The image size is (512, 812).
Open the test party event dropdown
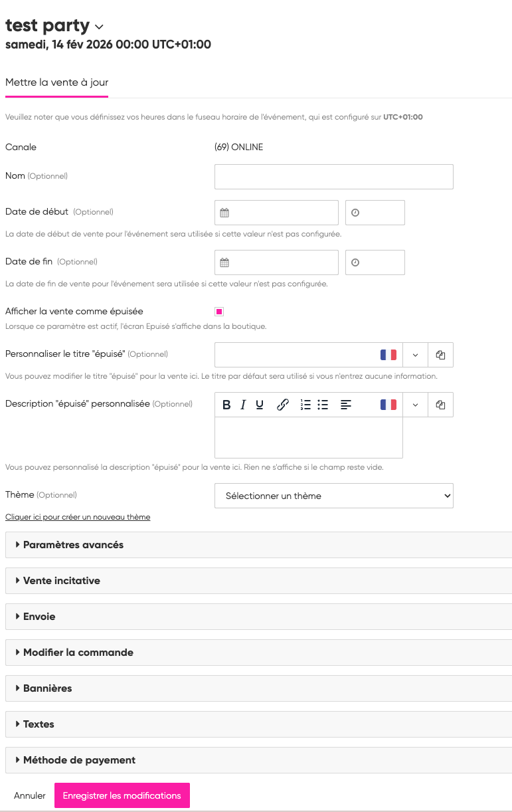[100, 27]
